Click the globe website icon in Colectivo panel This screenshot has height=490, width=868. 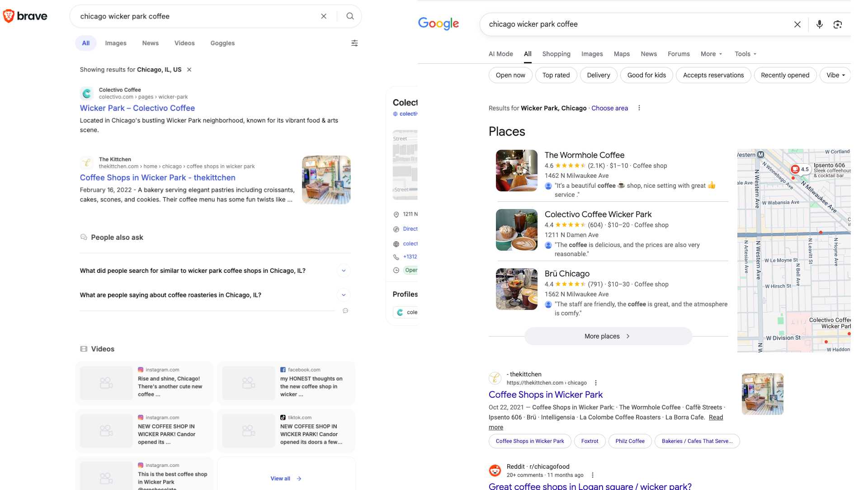[396, 244]
